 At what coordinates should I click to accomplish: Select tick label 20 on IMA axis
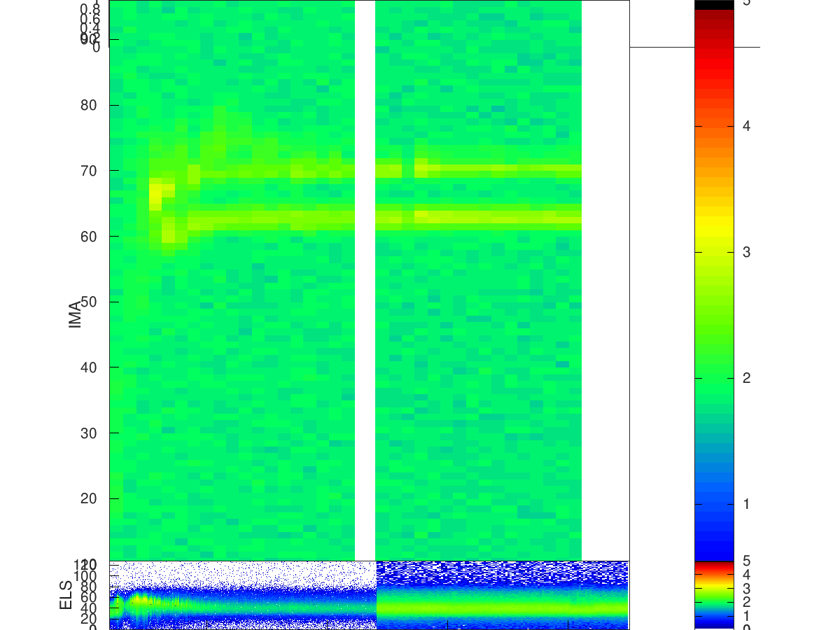coord(89,498)
